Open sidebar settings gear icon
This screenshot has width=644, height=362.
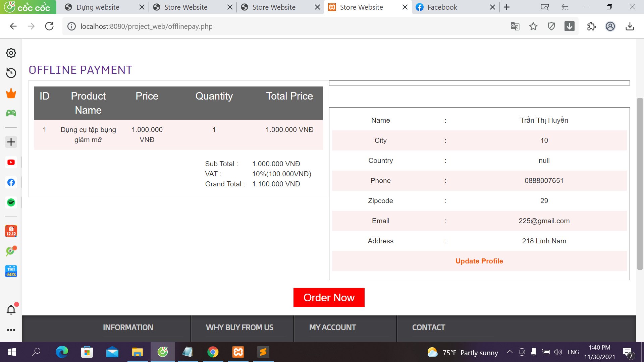coord(11,53)
